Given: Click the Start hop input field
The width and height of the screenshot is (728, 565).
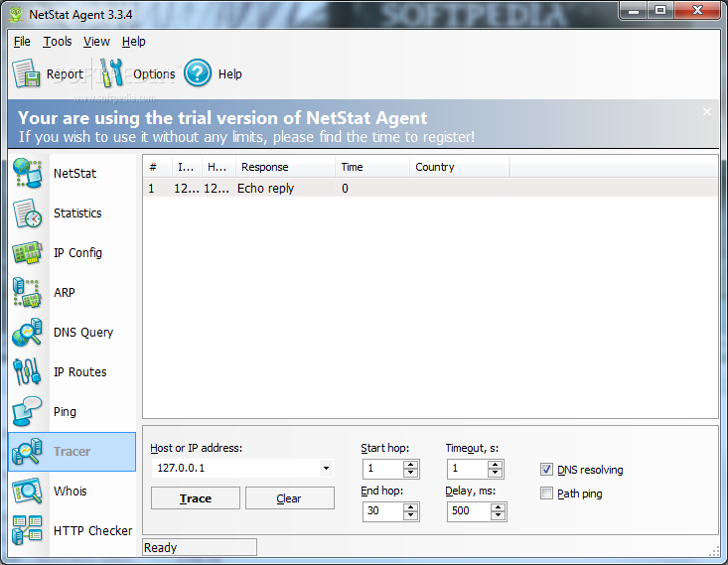Looking at the screenshot, I should coord(383,469).
